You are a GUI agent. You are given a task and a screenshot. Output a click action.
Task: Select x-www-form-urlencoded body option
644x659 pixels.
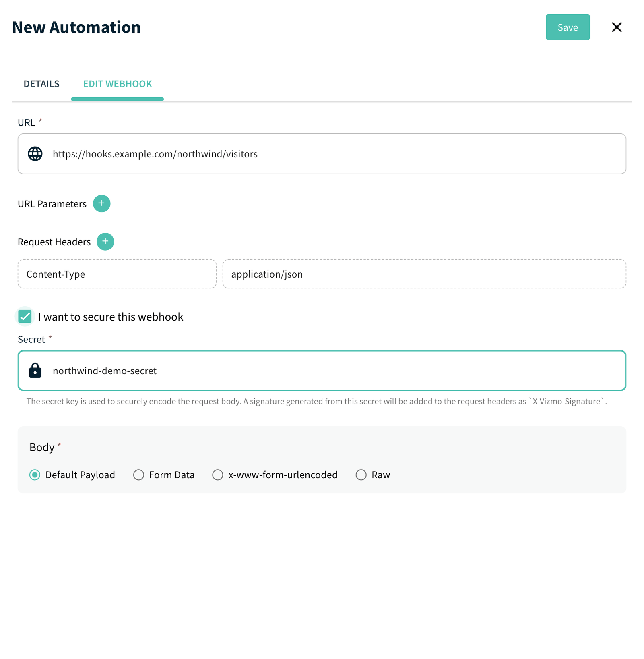click(x=218, y=475)
